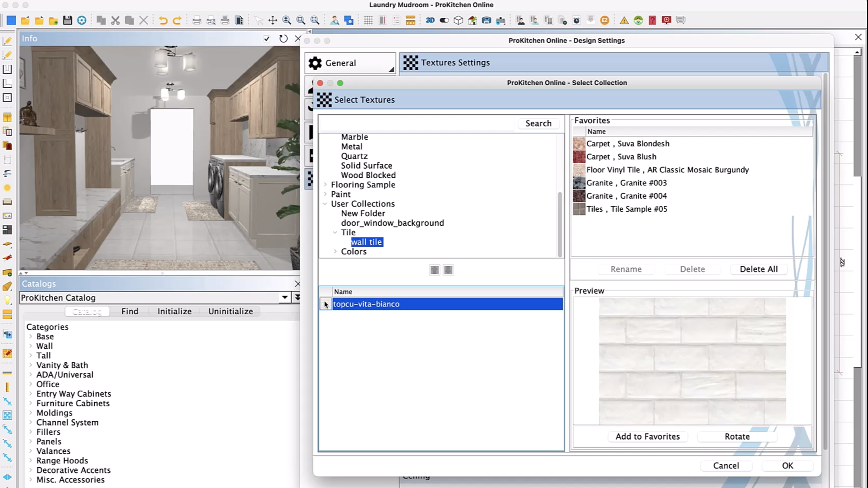Click the checkmark in Info panel header
868x488 pixels.
267,38
